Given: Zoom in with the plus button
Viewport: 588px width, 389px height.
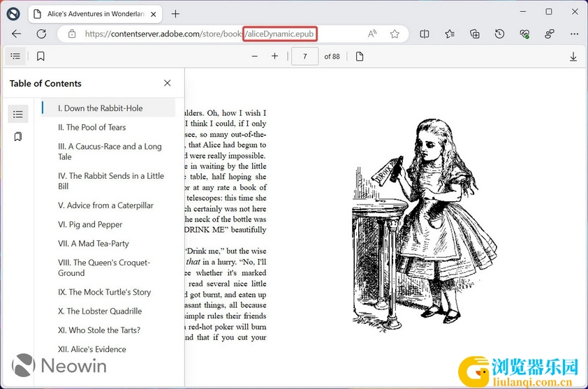Looking at the screenshot, I should click(x=275, y=57).
